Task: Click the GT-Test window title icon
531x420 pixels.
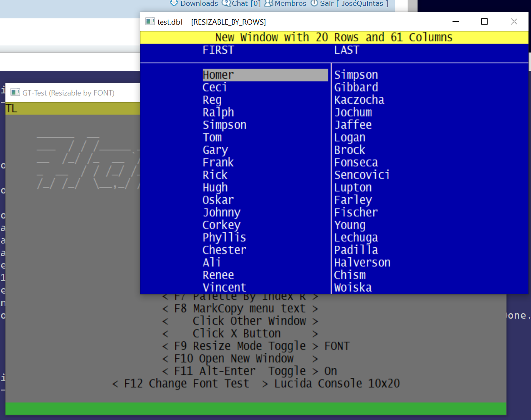Action: tap(15, 93)
